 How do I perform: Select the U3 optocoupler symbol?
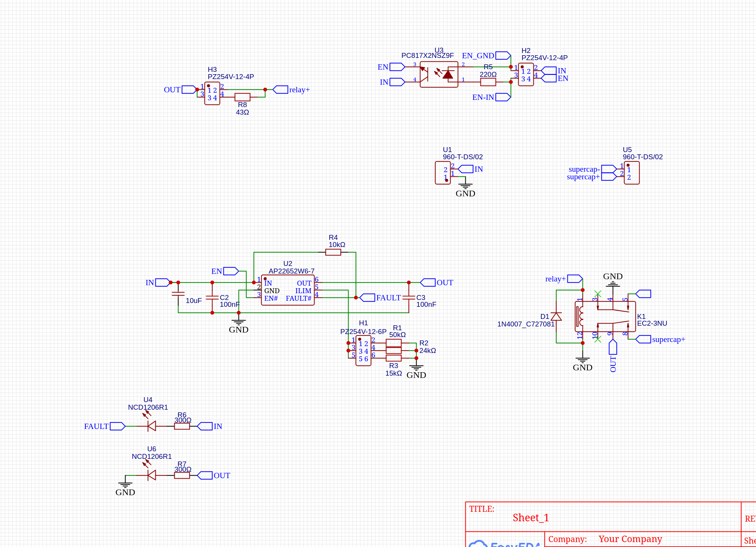pyautogui.click(x=439, y=75)
